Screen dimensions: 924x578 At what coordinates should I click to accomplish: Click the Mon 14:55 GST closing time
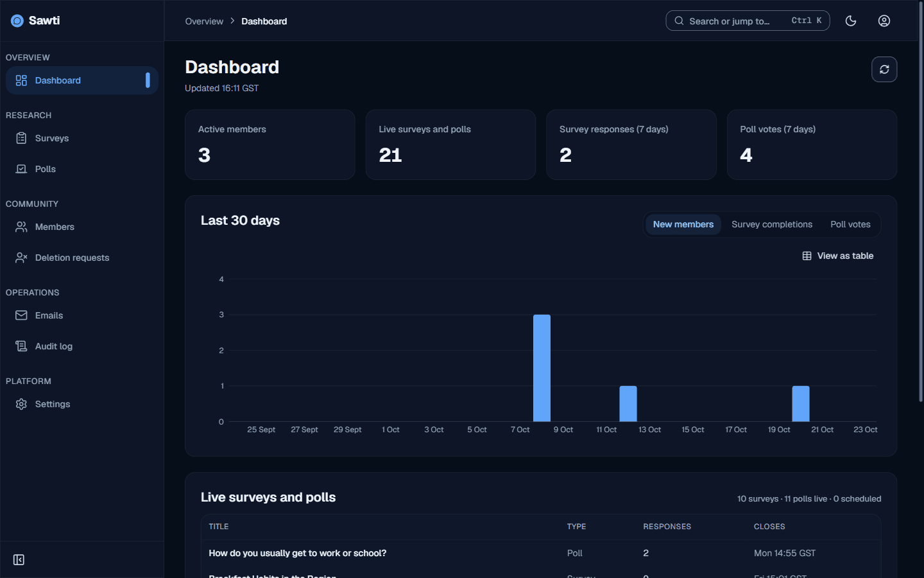[x=785, y=553]
